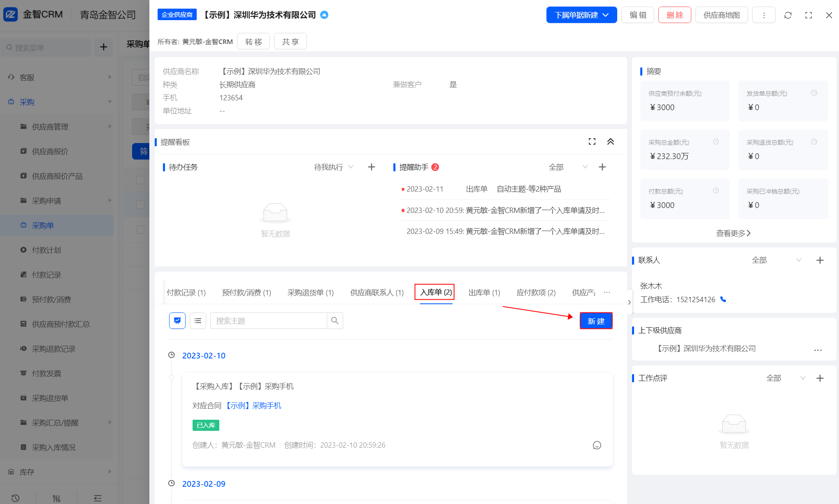The image size is (839, 504).
Task: Click the red 删除 button
Action: 675,15
